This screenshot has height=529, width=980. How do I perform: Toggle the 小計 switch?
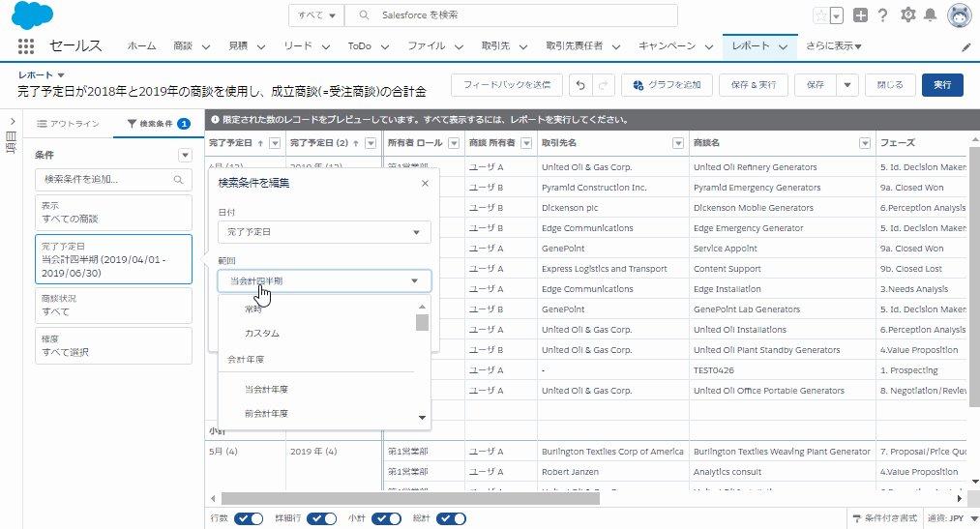(386, 518)
